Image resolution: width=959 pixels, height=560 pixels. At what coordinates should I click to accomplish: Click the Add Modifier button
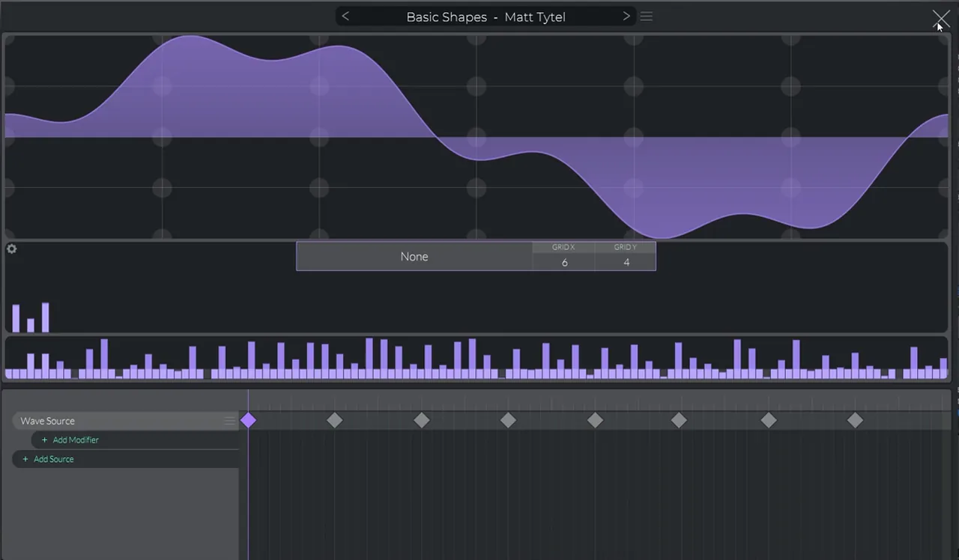pyautogui.click(x=70, y=439)
